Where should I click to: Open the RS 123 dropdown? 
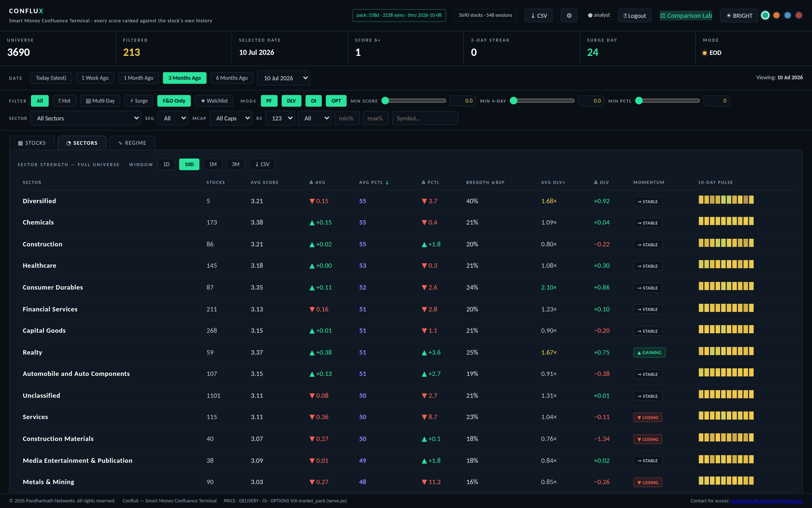280,118
